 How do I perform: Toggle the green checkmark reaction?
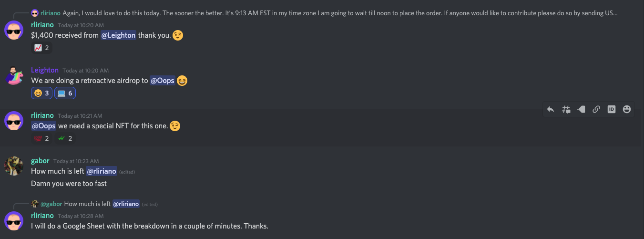(65, 138)
